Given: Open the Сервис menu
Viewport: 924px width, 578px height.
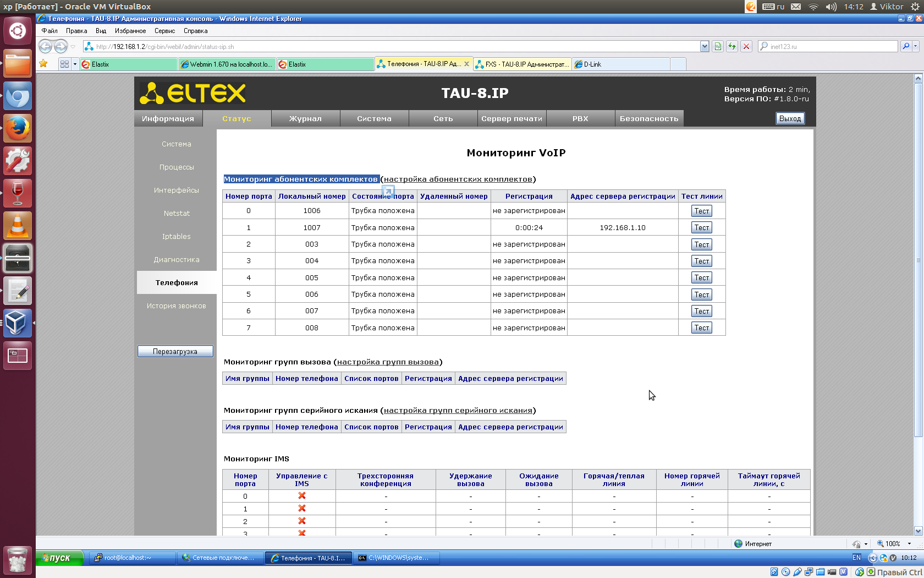Looking at the screenshot, I should (x=164, y=31).
